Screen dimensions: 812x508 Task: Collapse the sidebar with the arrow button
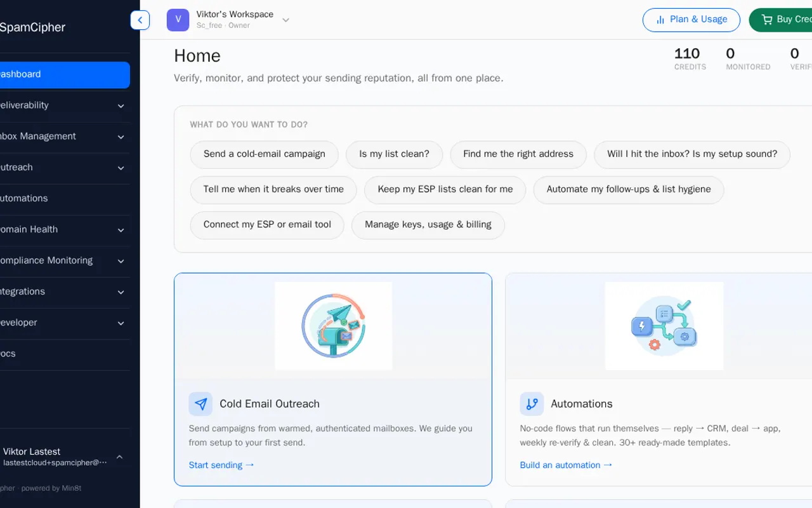(140, 20)
